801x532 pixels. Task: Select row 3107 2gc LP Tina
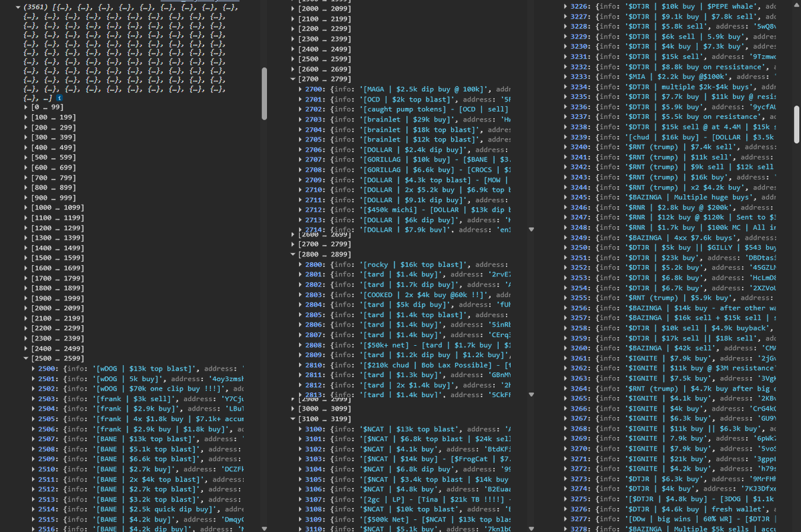(x=405, y=499)
